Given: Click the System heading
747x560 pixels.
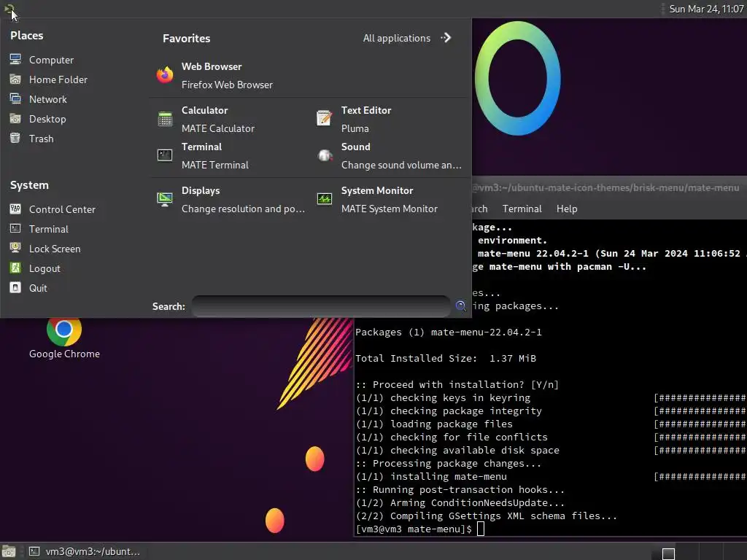Looking at the screenshot, I should 29,185.
